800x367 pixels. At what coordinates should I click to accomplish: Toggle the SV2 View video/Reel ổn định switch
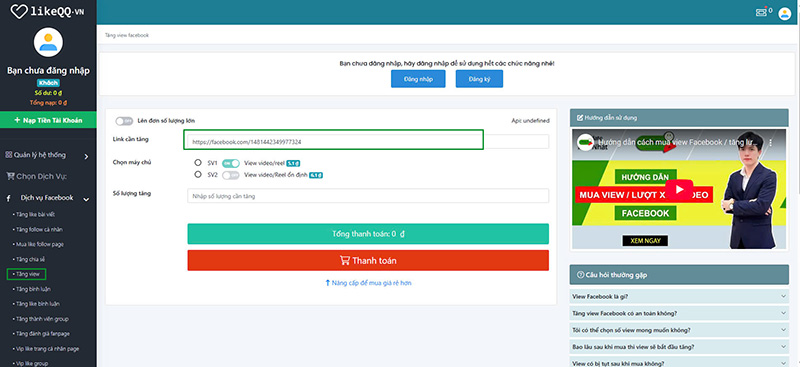231,175
